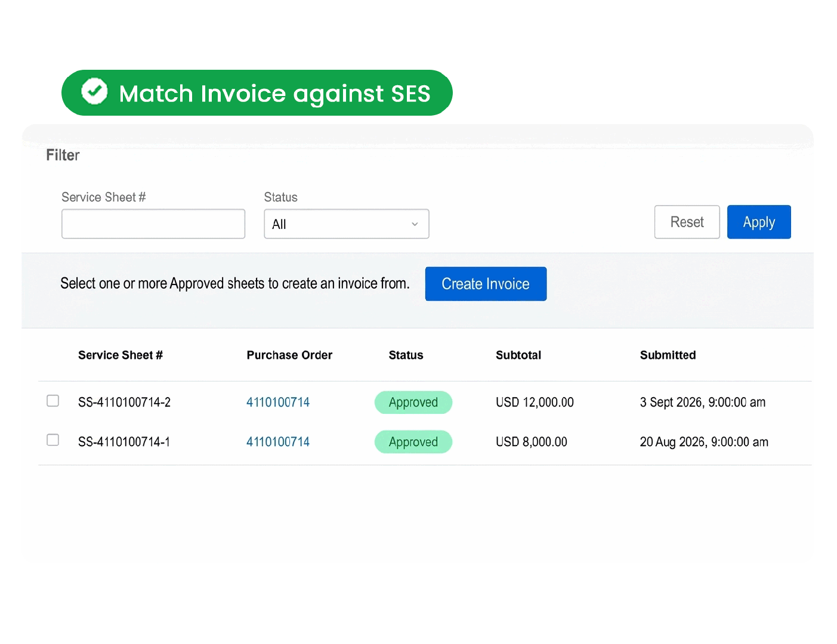
Task: Click the Subtotal column header
Action: [518, 355]
